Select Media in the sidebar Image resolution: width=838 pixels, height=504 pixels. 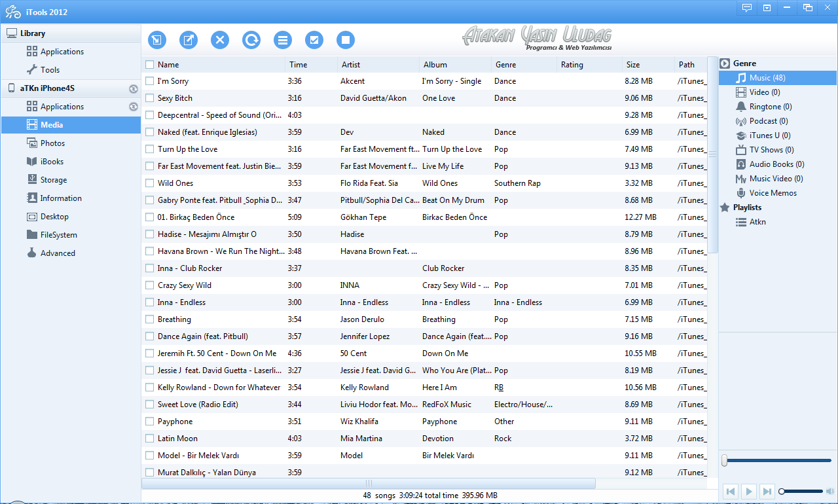(x=71, y=125)
